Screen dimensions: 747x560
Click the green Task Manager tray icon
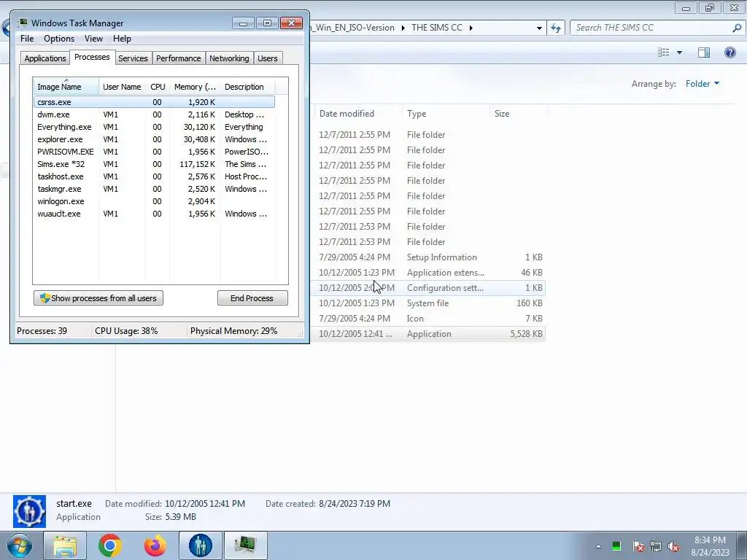(x=616, y=546)
